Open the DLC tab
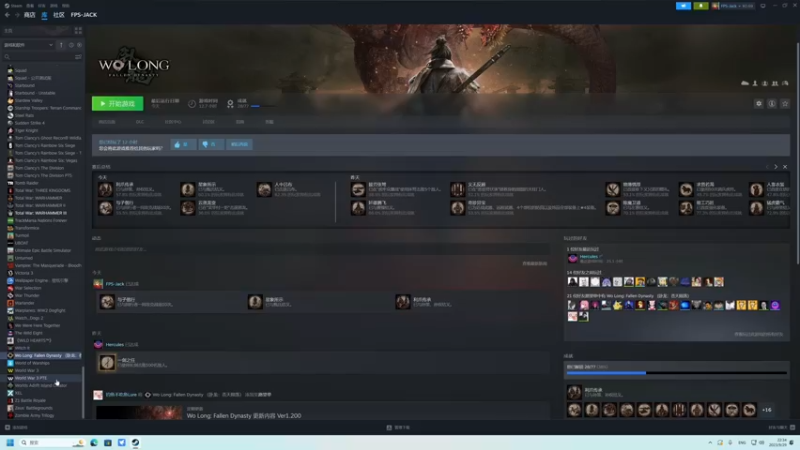 [x=140, y=122]
